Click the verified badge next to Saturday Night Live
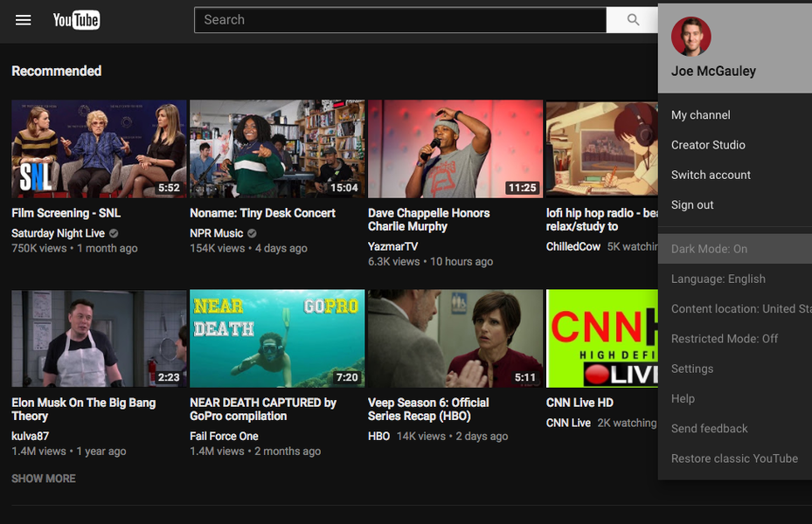This screenshot has width=812, height=524. coord(112,233)
